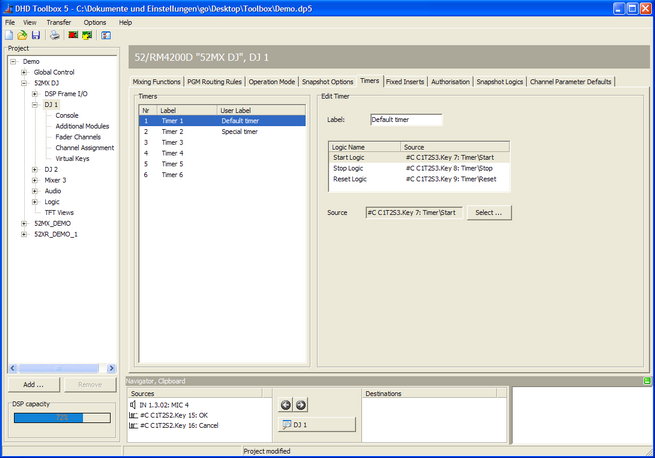Click the Add... button in Project panel

(x=33, y=384)
